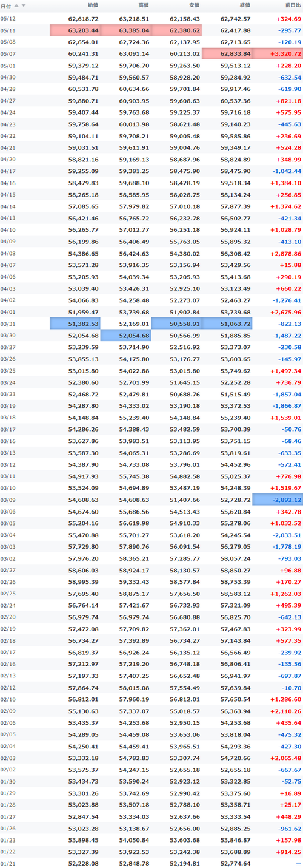Select the change value +3,320.72
303x868 pixels.
[278, 53]
